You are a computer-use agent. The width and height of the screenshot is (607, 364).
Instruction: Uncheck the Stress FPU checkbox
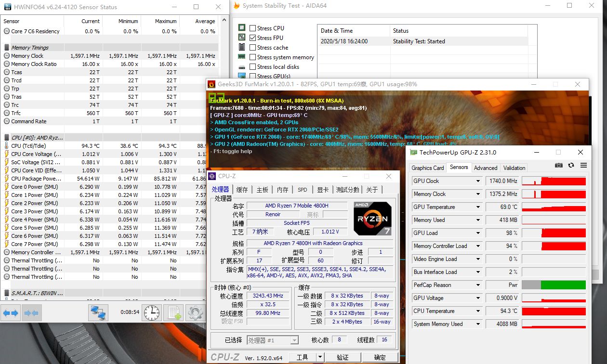(253, 38)
